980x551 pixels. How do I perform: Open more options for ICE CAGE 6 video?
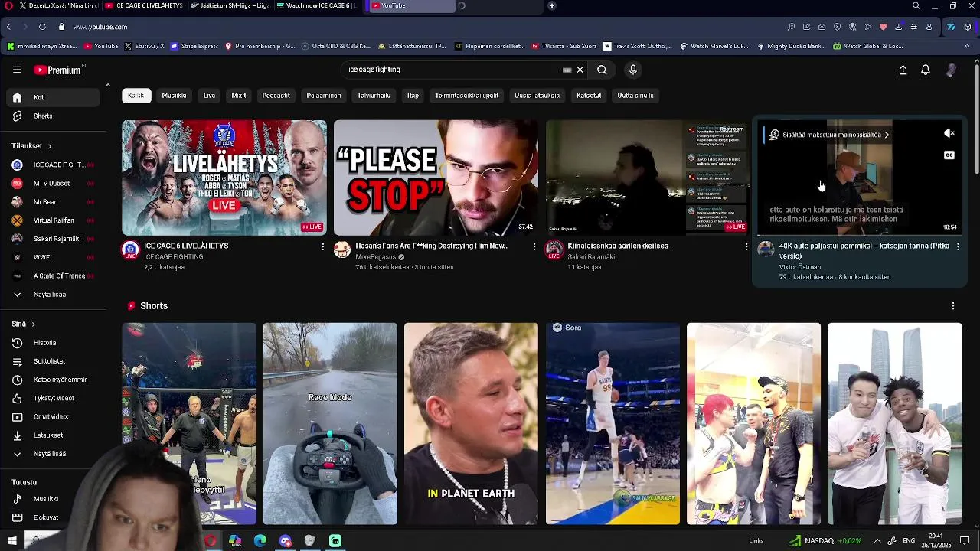[x=322, y=246]
